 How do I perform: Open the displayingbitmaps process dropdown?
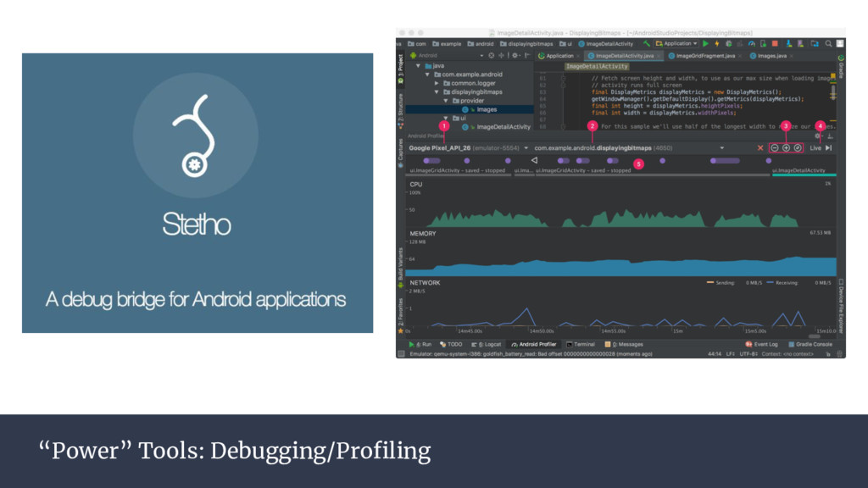(x=629, y=147)
